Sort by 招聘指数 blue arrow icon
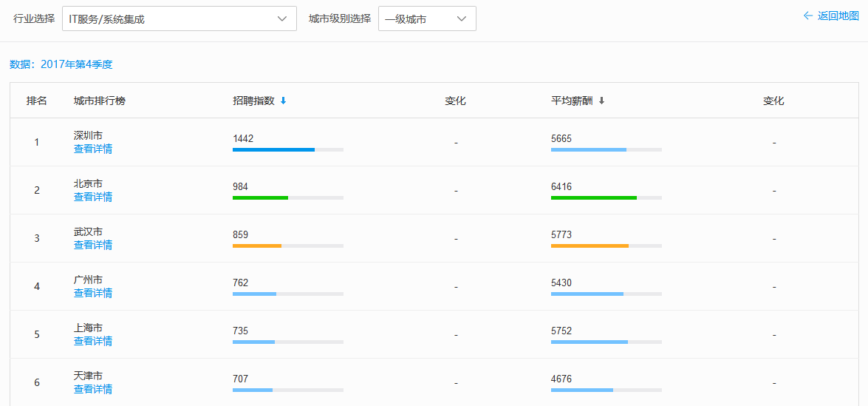 284,101
